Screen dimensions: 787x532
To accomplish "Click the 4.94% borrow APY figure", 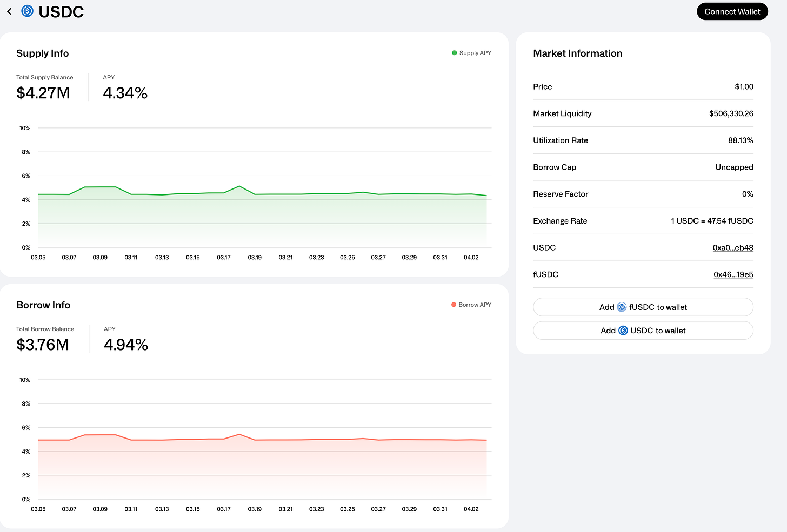I will 126,345.
